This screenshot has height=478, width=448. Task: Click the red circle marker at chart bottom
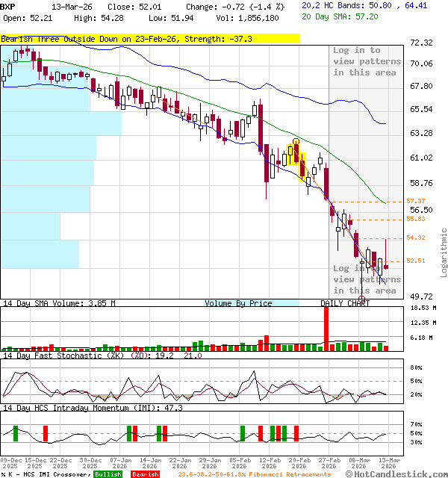[x=362, y=299]
